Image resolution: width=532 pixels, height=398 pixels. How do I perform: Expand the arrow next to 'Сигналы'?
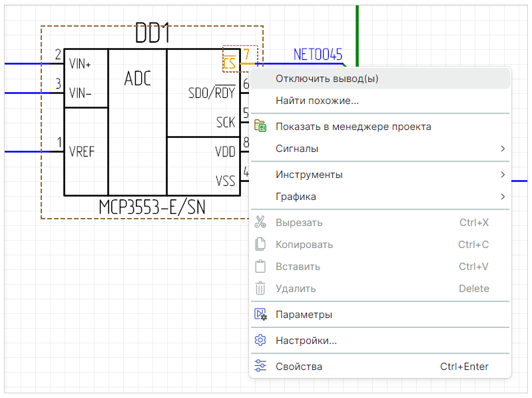click(x=503, y=149)
